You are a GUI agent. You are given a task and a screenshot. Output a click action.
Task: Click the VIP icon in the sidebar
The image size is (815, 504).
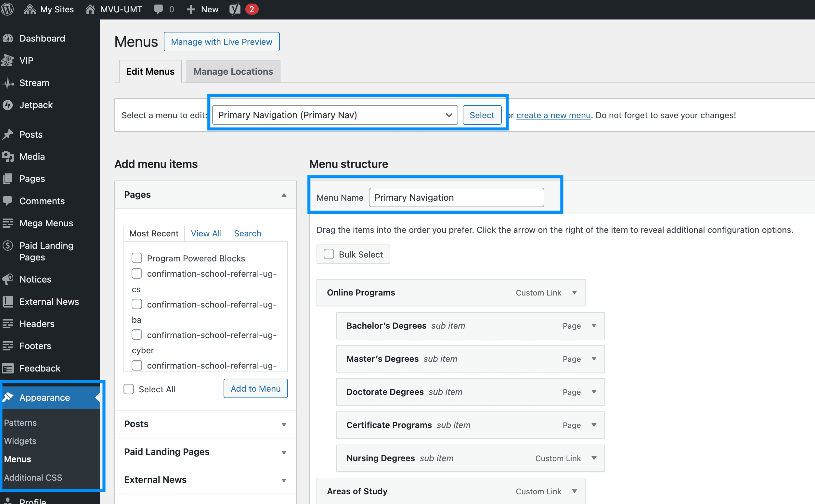[x=8, y=60]
